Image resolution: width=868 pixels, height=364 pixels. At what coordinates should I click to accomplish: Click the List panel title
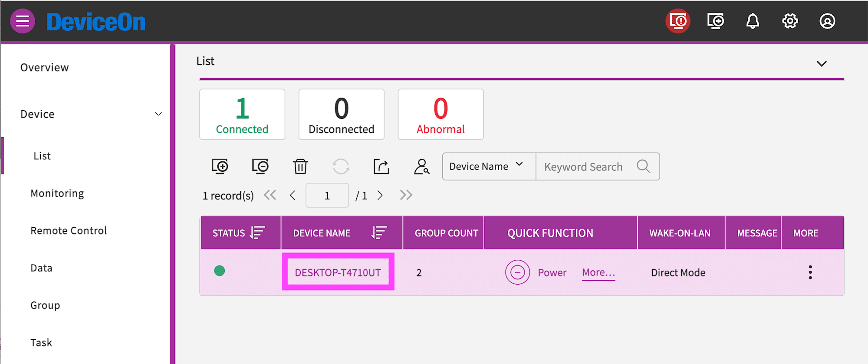(x=205, y=61)
